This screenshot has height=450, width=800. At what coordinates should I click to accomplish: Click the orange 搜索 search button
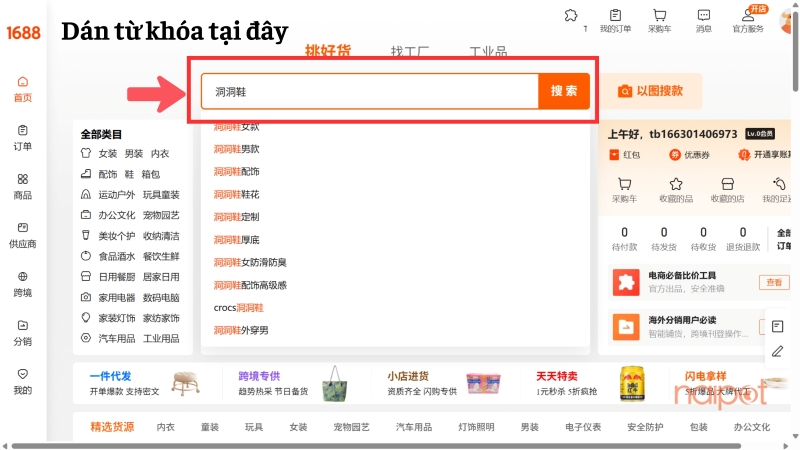click(x=564, y=91)
